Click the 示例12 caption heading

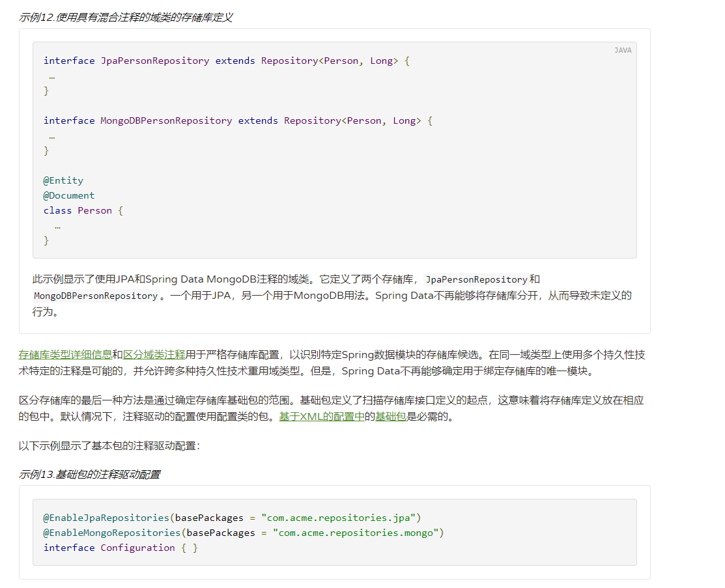pos(125,18)
